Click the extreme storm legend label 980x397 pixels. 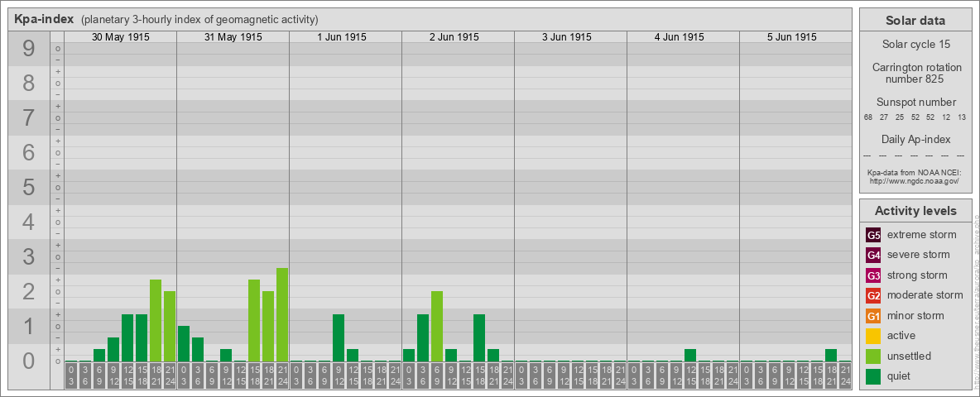click(x=921, y=236)
